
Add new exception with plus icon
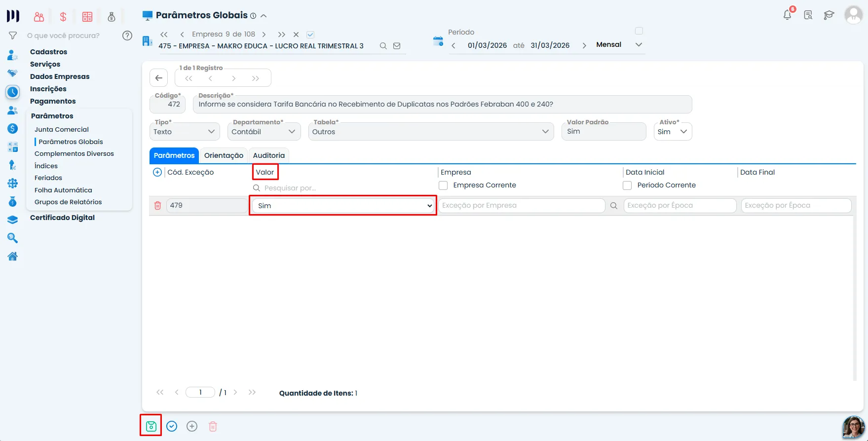point(157,172)
